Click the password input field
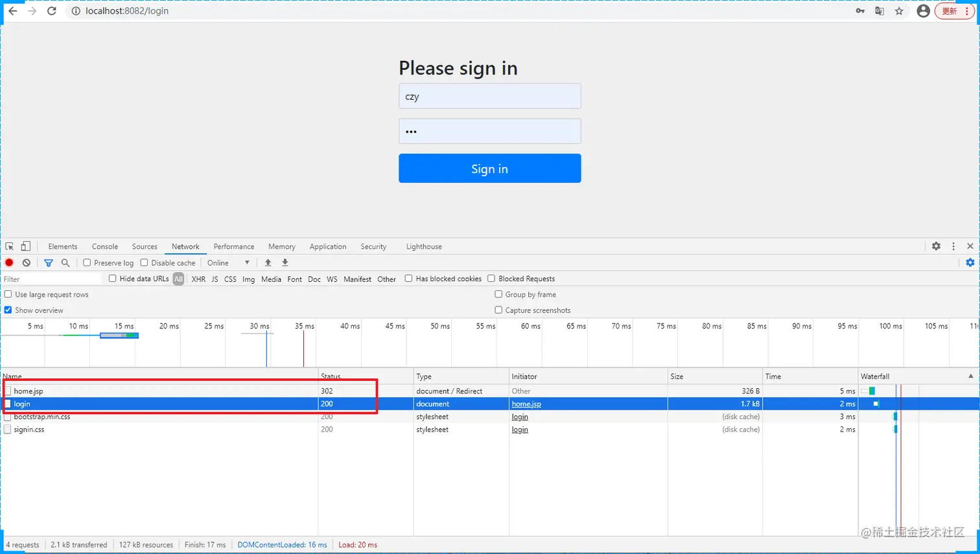Image resolution: width=980 pixels, height=554 pixels. click(x=490, y=131)
